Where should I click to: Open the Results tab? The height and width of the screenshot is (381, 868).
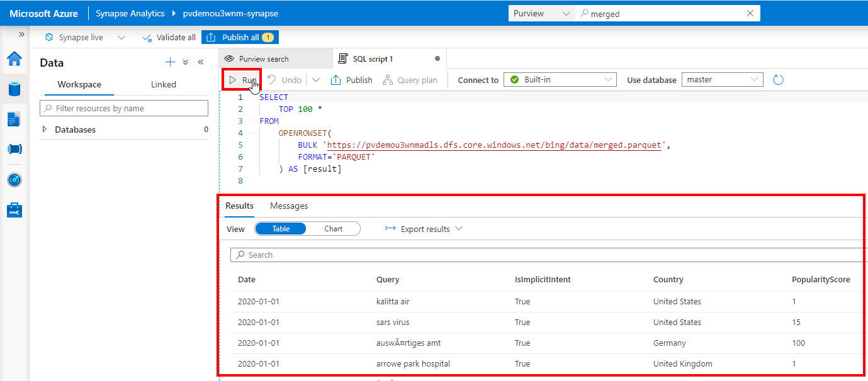click(240, 206)
